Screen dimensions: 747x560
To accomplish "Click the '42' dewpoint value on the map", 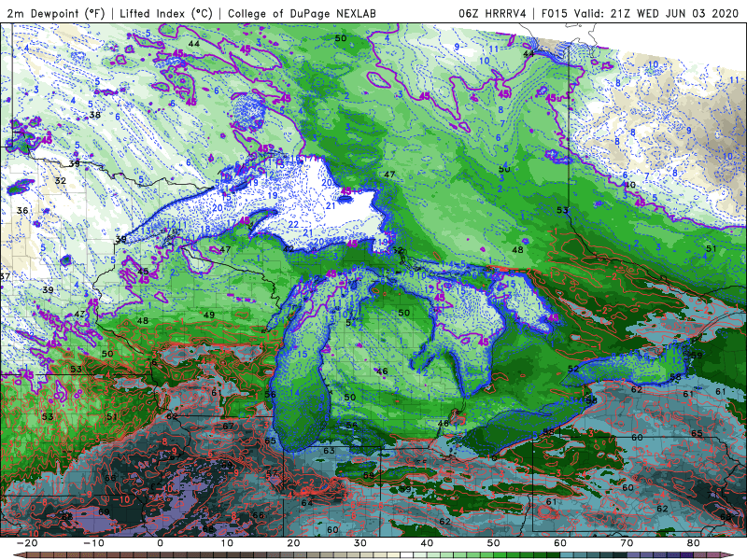I will coord(289,249).
